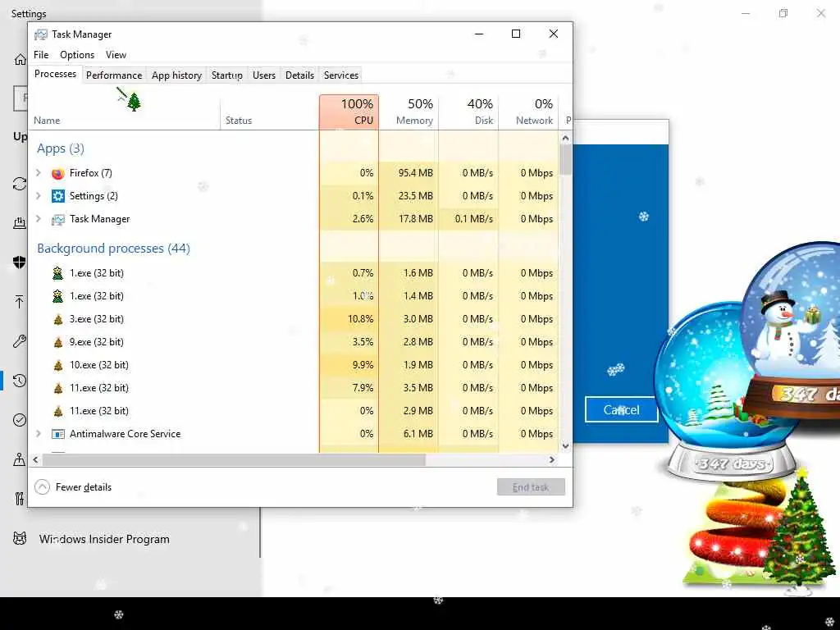840x630 pixels.
Task: Switch to the Users tab
Action: tap(264, 75)
